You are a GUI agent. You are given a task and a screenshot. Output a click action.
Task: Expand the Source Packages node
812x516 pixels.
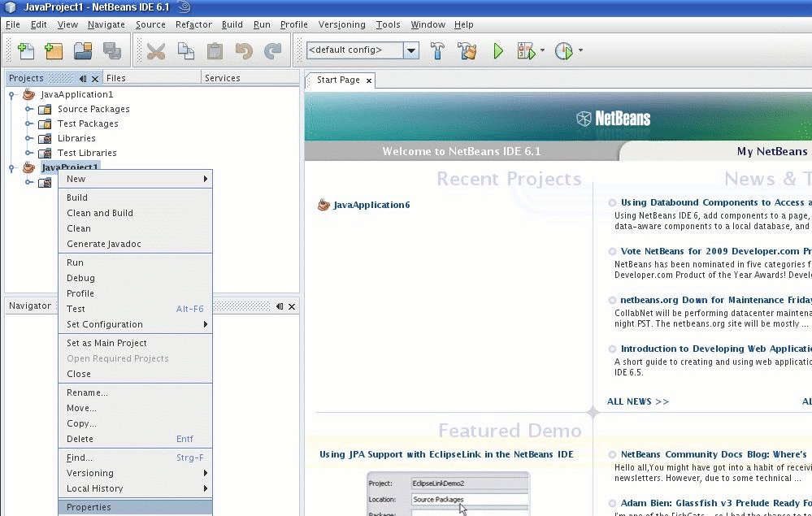pos(29,109)
